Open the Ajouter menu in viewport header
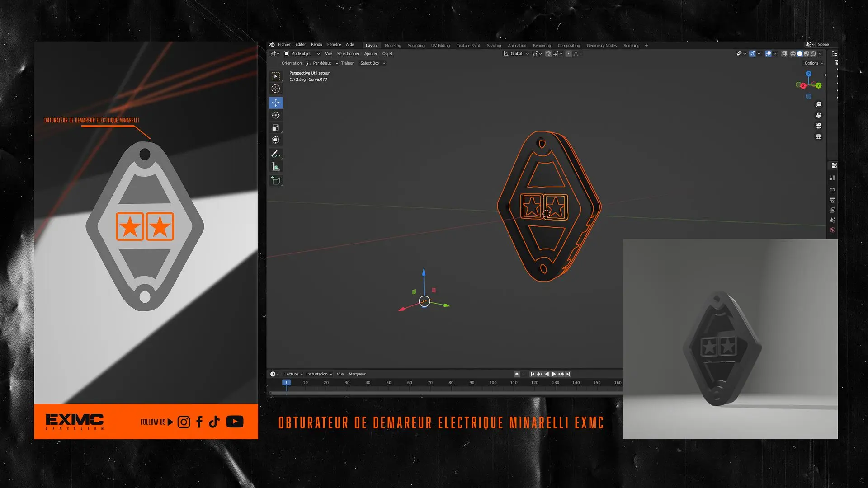Viewport: 868px width, 488px height. click(x=371, y=54)
